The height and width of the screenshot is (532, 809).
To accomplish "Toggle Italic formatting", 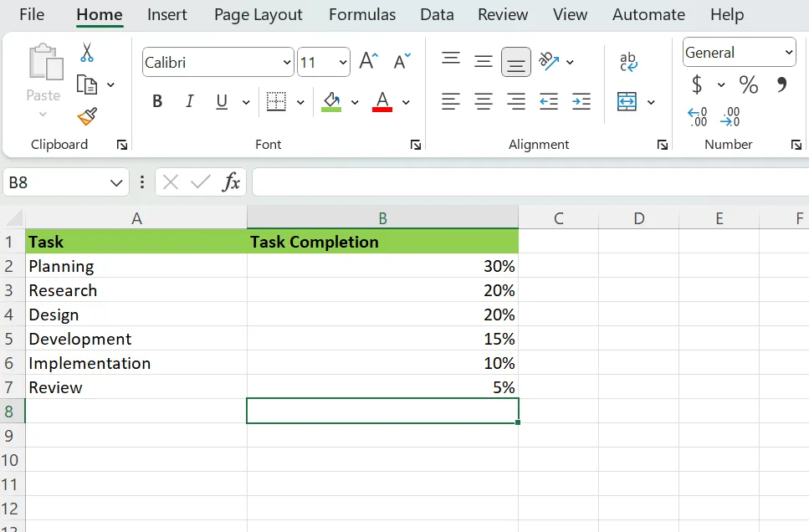I will pos(189,101).
